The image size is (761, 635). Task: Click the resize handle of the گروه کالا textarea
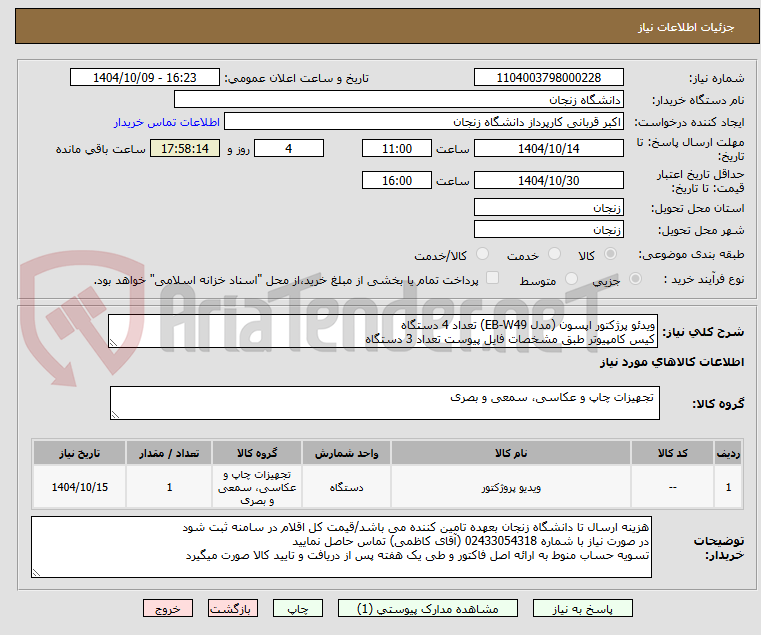(x=115, y=415)
